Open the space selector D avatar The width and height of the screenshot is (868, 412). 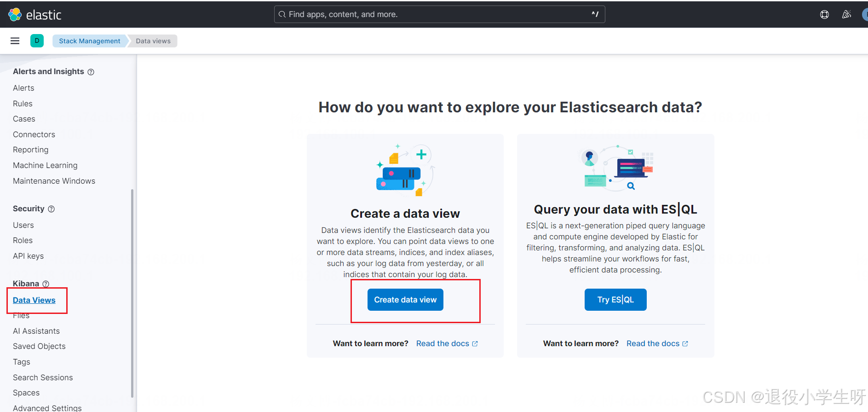point(37,41)
